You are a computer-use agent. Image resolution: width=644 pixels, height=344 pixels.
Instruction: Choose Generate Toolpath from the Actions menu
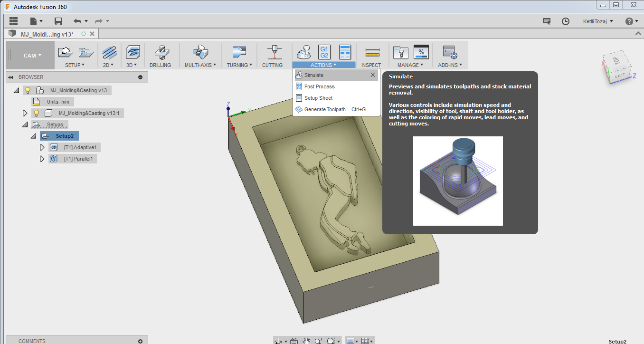[x=336, y=109]
